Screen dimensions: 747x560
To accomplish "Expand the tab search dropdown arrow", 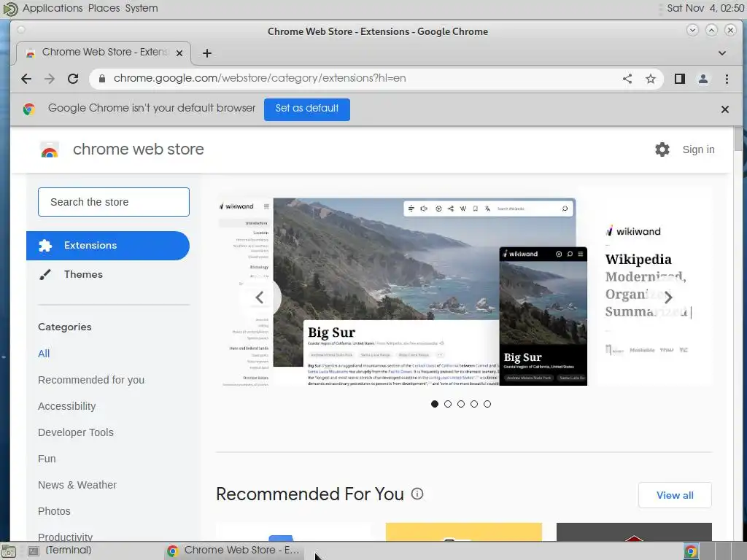I will (722, 53).
